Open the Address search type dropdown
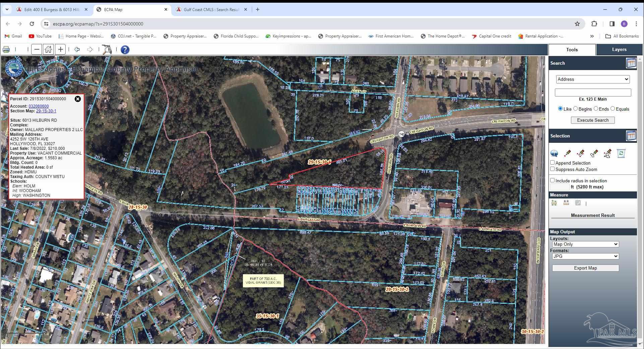Screen dimensions: 644x349 [x=593, y=79]
